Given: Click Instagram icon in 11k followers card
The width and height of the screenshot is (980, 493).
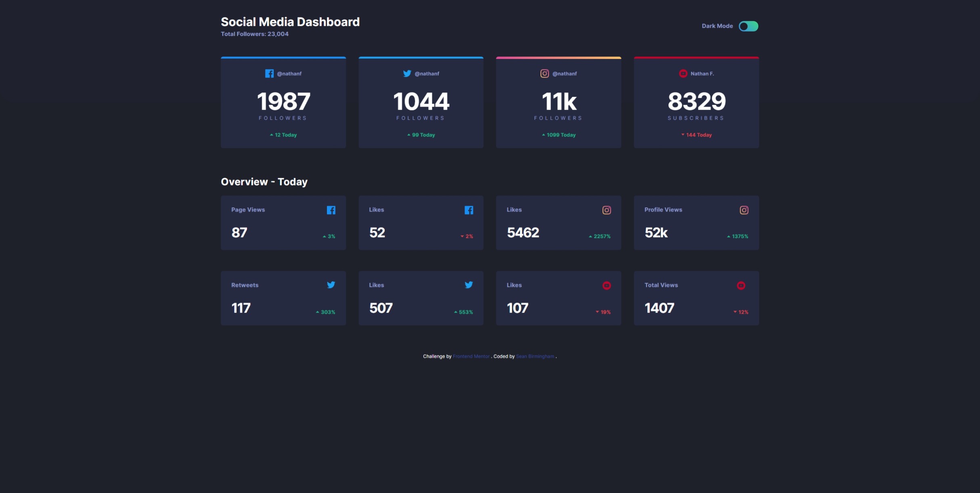Looking at the screenshot, I should tap(544, 73).
